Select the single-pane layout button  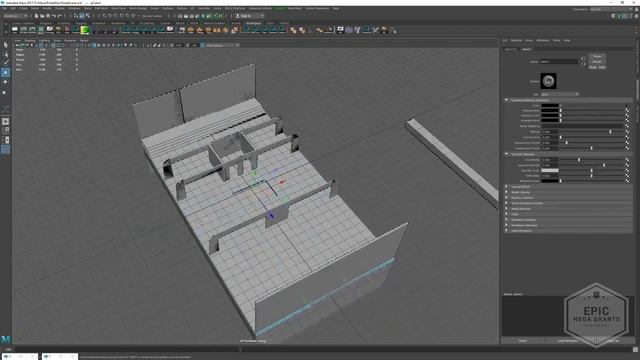pyautogui.click(x=5, y=122)
